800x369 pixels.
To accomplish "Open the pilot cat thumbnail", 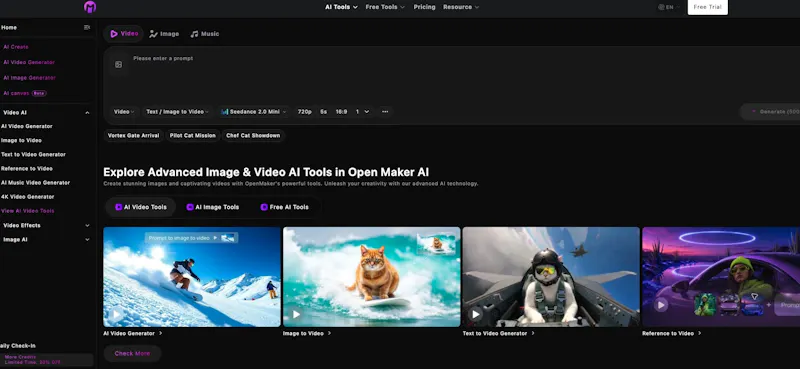I will point(551,277).
